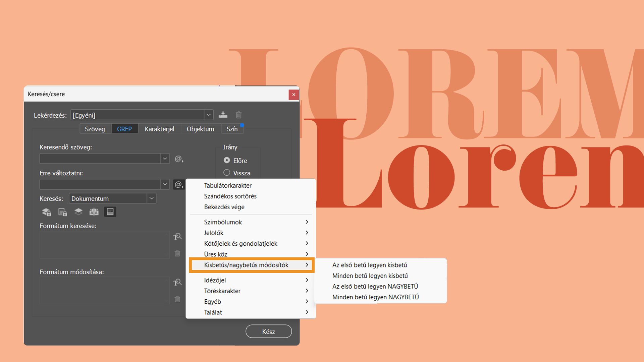Click the Keresendő szöveg input field
644x362 pixels.
[x=100, y=159]
